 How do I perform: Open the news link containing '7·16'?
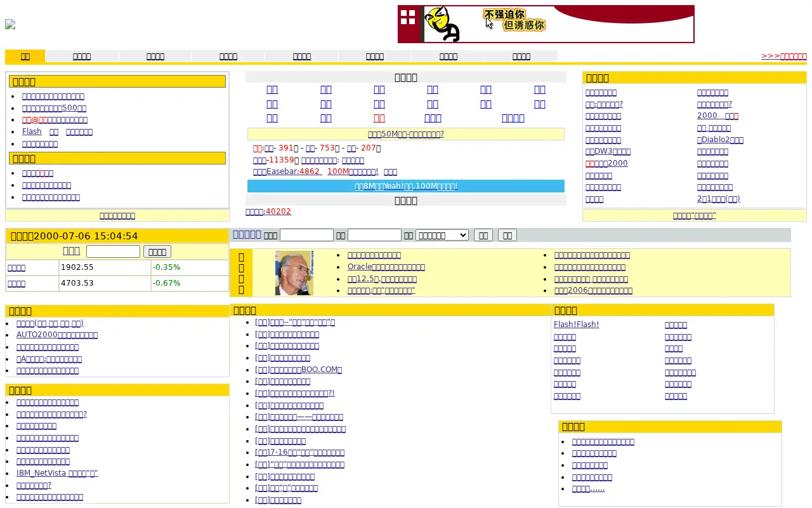tap(299, 452)
